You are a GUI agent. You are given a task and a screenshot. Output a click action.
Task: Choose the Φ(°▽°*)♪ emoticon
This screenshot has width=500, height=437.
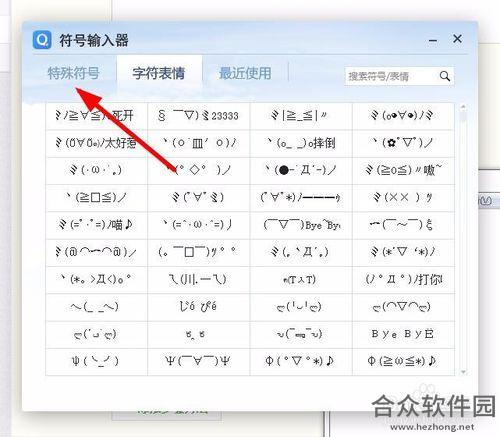click(301, 362)
